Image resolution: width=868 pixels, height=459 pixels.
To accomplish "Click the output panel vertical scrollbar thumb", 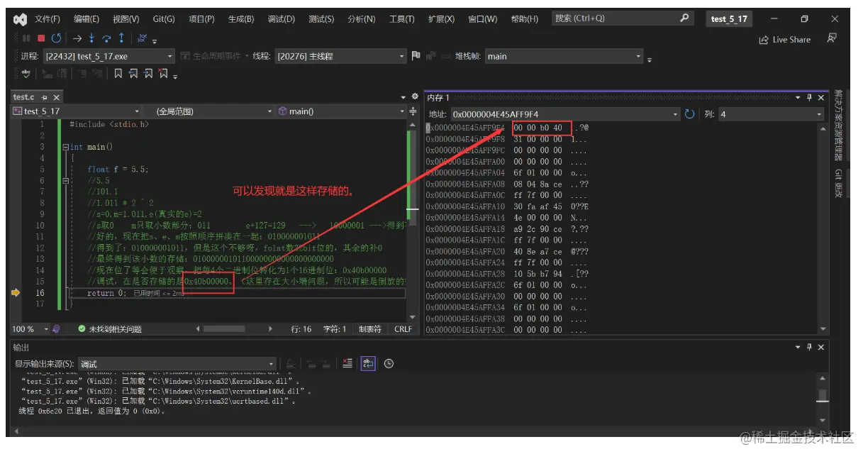I will [822, 395].
